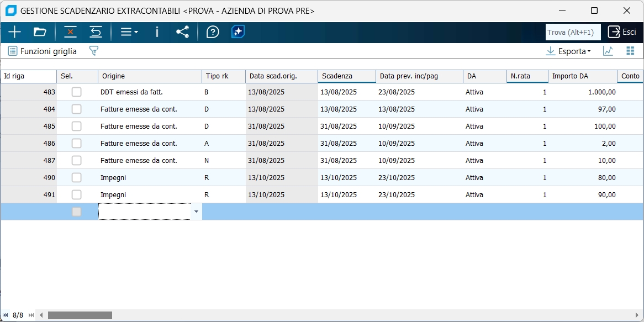Open the folder icon in the toolbar
This screenshot has width=644, height=322.
[x=40, y=32]
